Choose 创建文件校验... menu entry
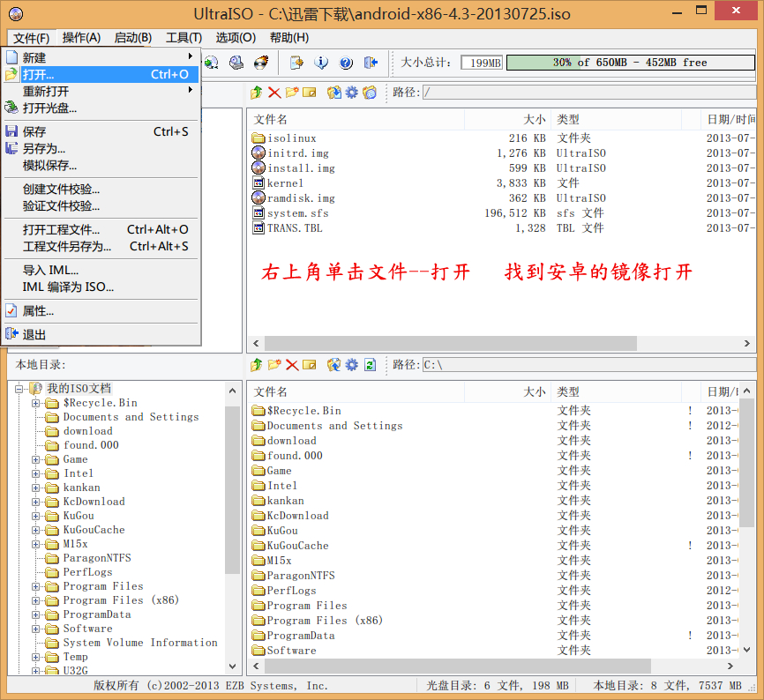Image resolution: width=764 pixels, height=700 pixels. [101, 189]
